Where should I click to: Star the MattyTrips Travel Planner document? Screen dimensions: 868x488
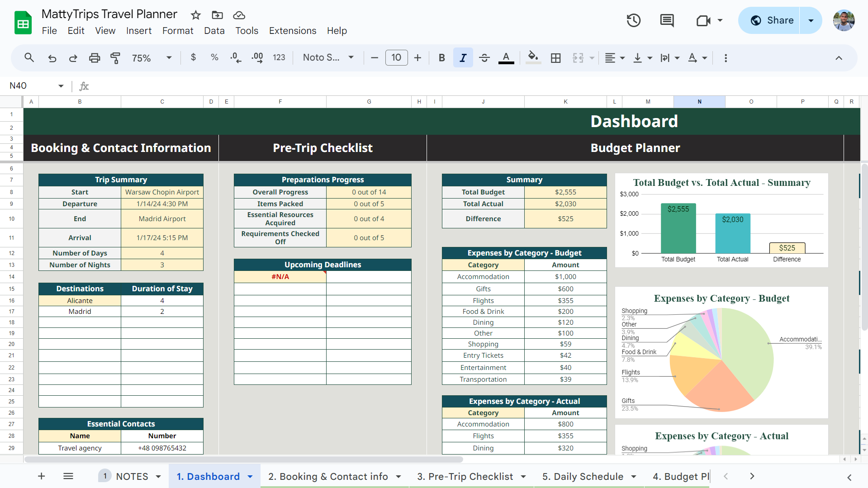tap(195, 15)
